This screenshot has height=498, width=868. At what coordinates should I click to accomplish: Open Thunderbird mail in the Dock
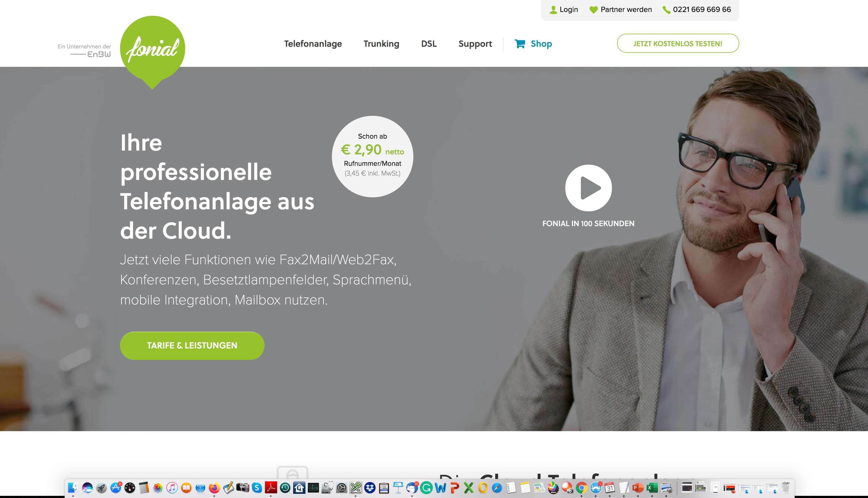(412, 488)
